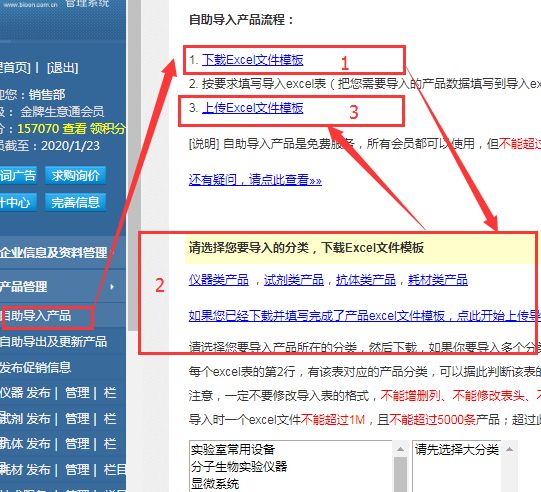541x492 pixels.
Task: Click scroll-up arrow of category listbox
Action: pyautogui.click(x=400, y=449)
